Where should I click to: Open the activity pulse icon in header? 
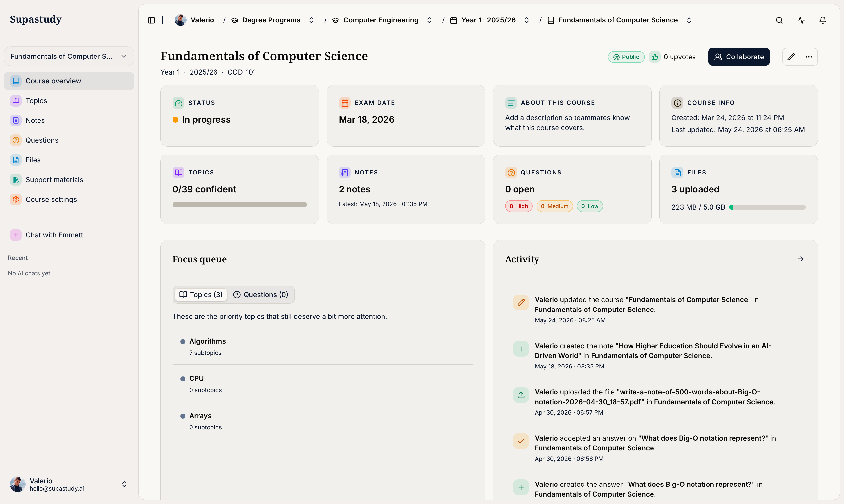click(801, 20)
